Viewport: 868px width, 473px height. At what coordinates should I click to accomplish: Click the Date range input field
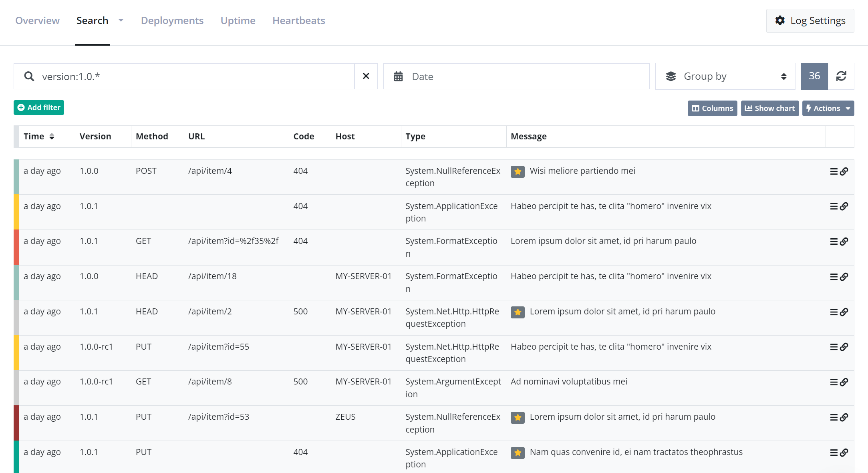click(516, 76)
